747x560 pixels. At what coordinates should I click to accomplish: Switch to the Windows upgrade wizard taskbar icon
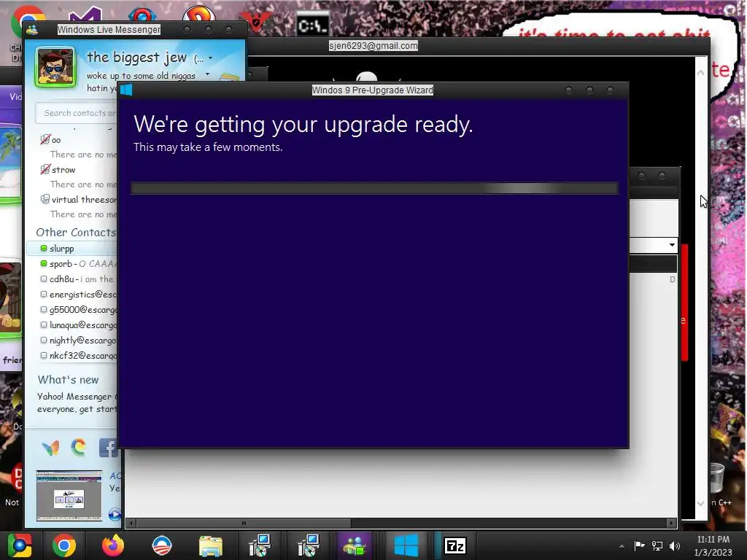point(406,545)
